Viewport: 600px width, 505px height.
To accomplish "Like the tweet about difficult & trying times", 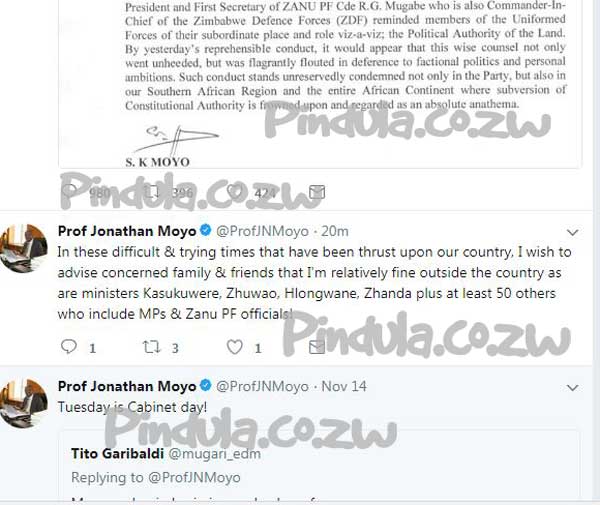I will (x=235, y=347).
